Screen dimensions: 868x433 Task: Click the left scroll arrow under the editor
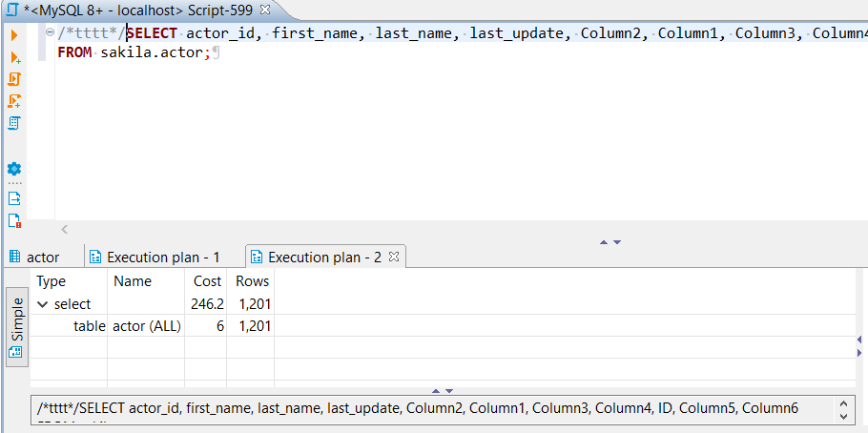(x=64, y=229)
